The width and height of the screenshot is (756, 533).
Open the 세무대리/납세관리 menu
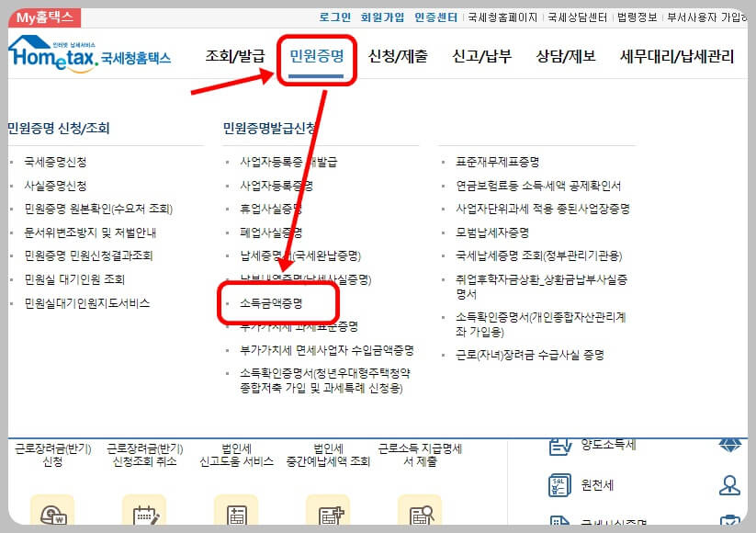coord(677,56)
